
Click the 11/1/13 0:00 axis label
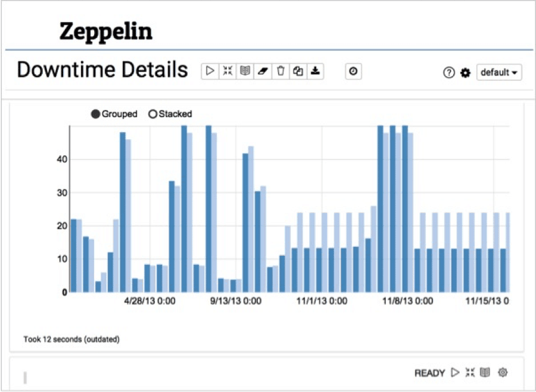pyautogui.click(x=322, y=301)
